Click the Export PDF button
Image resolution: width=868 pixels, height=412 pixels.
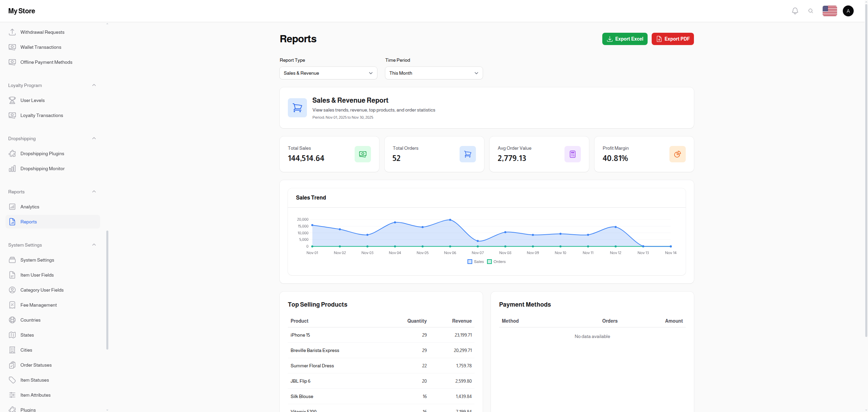coord(672,39)
